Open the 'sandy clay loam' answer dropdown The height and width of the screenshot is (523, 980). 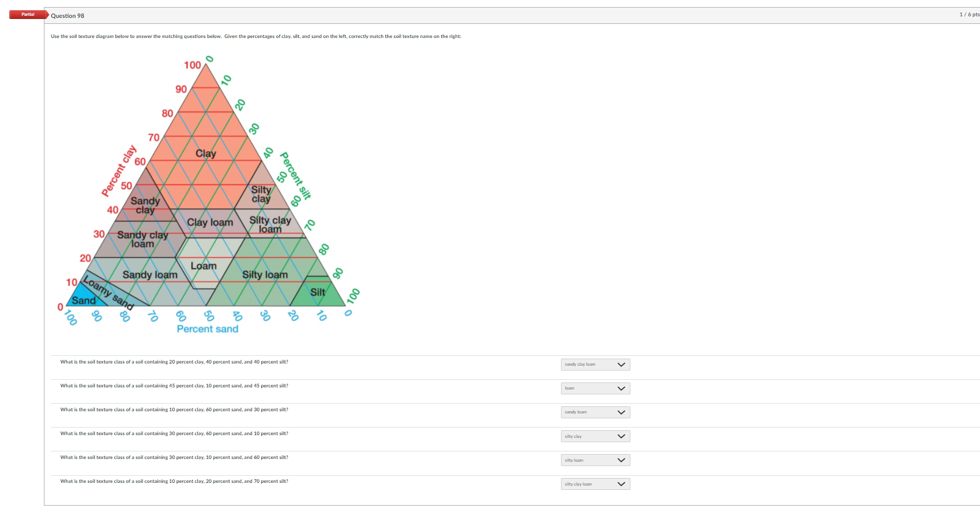point(595,364)
